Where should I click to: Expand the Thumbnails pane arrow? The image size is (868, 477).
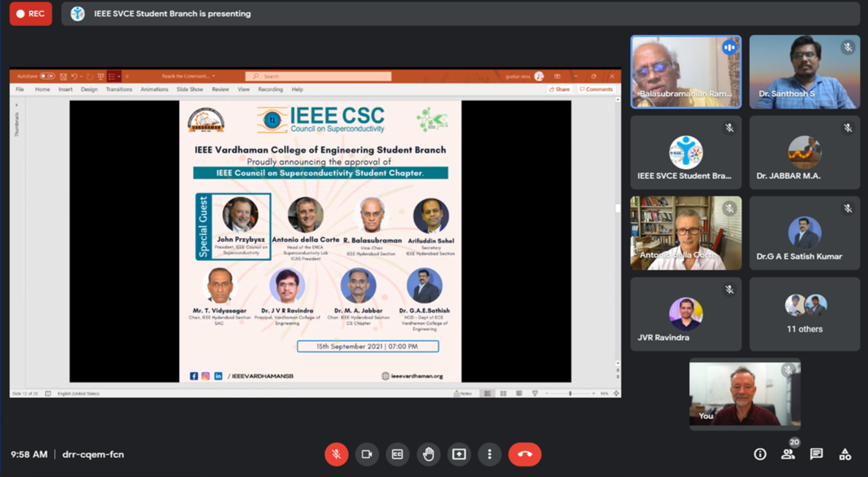[x=17, y=104]
